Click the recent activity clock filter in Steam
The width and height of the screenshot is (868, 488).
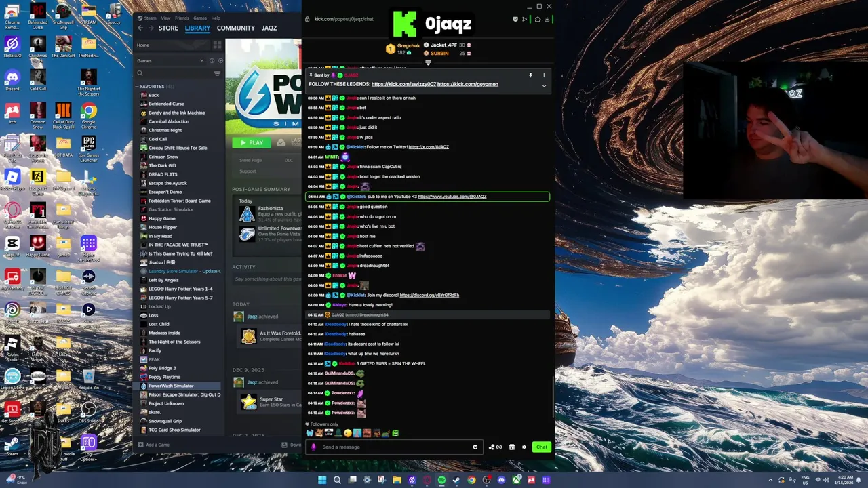(x=212, y=60)
